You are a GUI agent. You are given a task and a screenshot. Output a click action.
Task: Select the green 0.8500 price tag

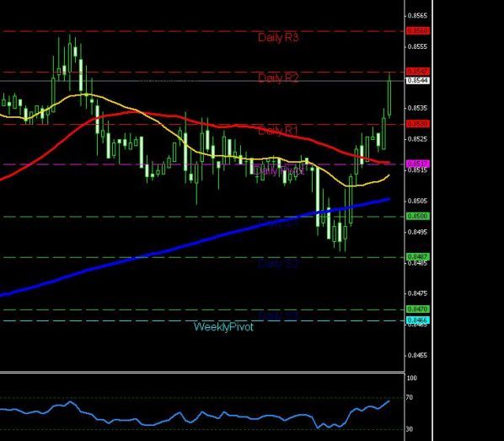click(x=418, y=216)
